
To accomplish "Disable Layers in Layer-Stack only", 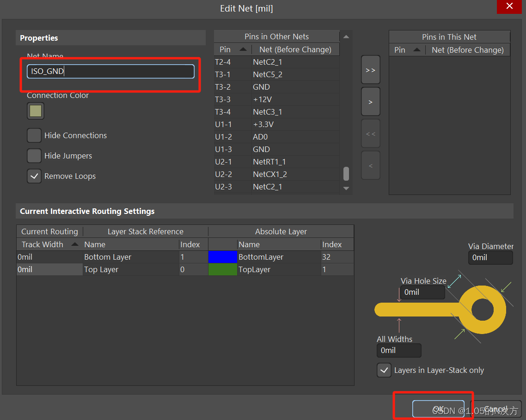I will click(384, 370).
